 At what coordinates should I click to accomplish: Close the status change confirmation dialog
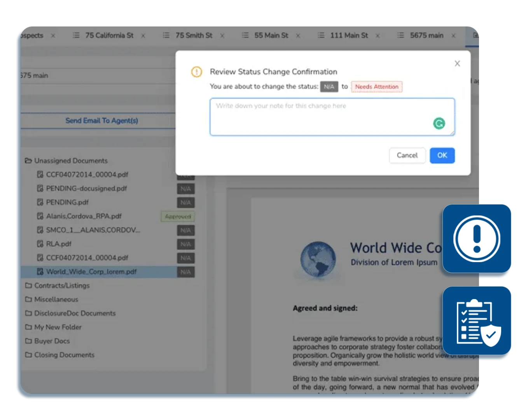tap(457, 63)
